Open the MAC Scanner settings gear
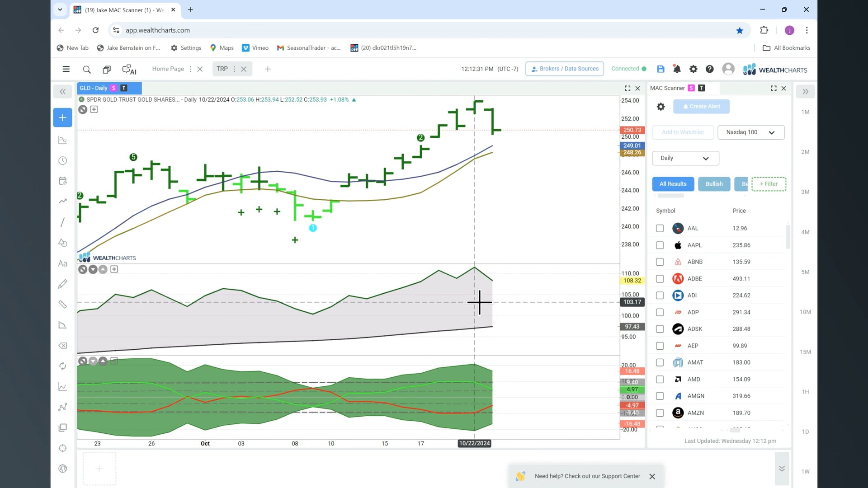This screenshot has height=488, width=868. [661, 107]
